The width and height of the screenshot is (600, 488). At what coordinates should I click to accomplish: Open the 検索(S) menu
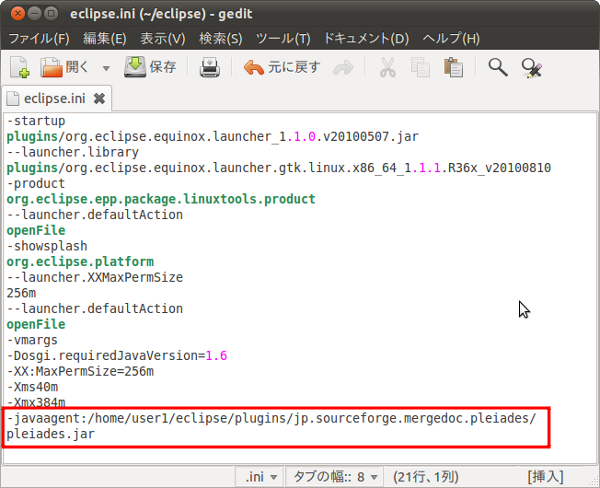(x=220, y=38)
